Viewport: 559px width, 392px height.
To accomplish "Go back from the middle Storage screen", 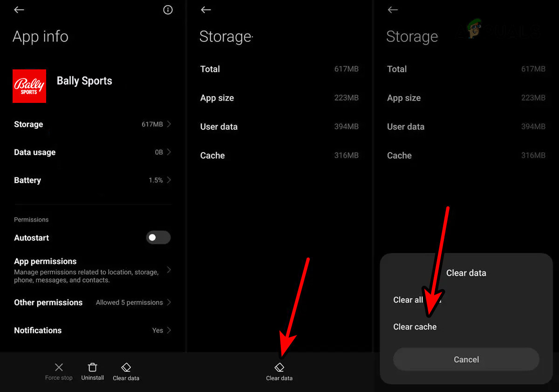I will [x=206, y=10].
